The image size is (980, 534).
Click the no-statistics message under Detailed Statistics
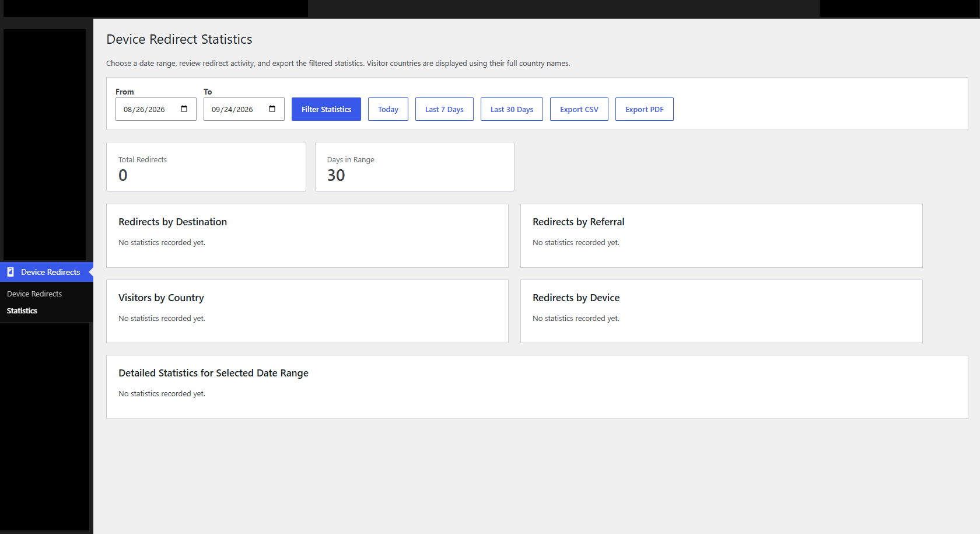click(162, 393)
